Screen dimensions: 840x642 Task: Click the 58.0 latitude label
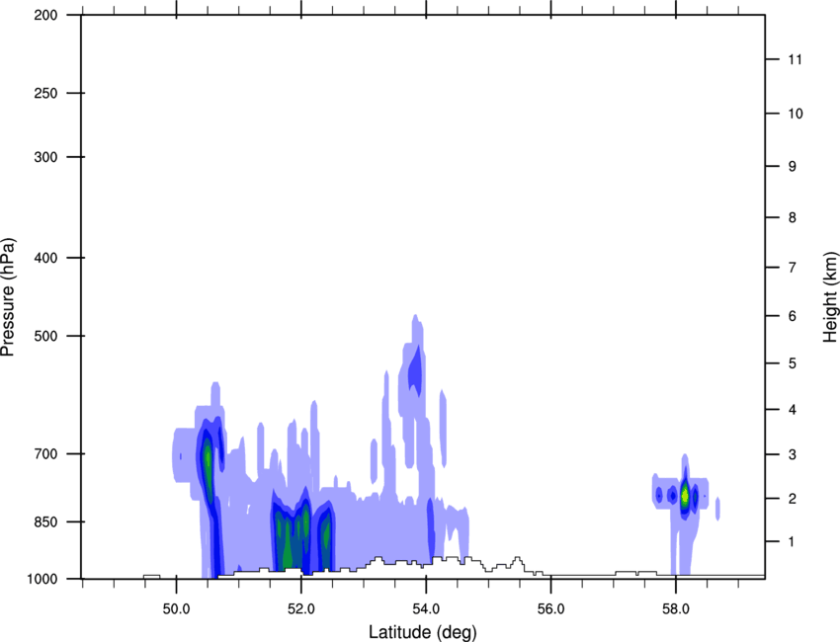tap(676, 609)
